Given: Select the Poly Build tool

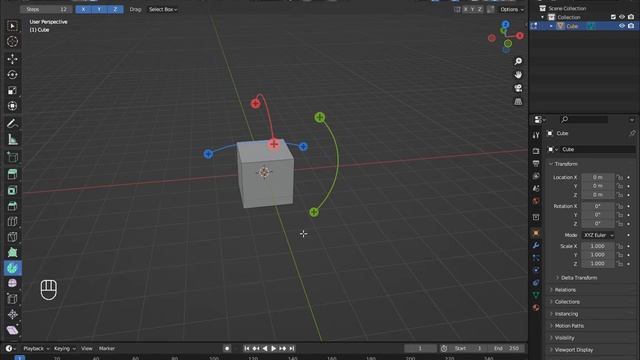Looking at the screenshot, I should pos(12,252).
